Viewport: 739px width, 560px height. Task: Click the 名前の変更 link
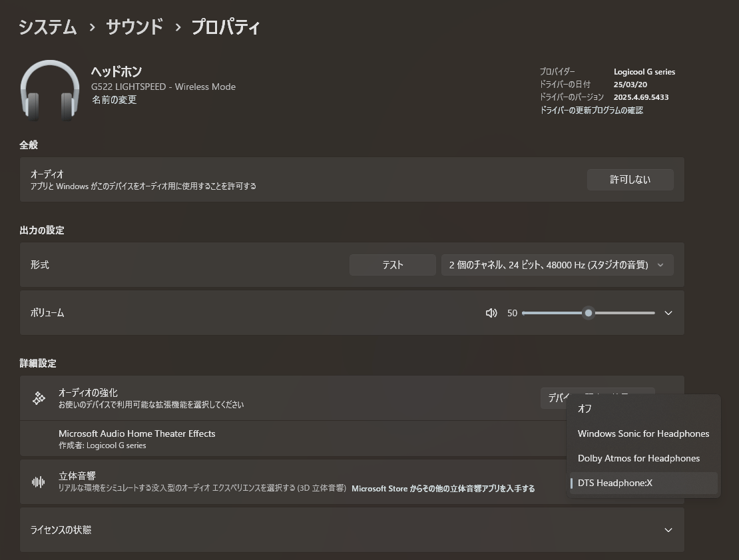(x=114, y=100)
